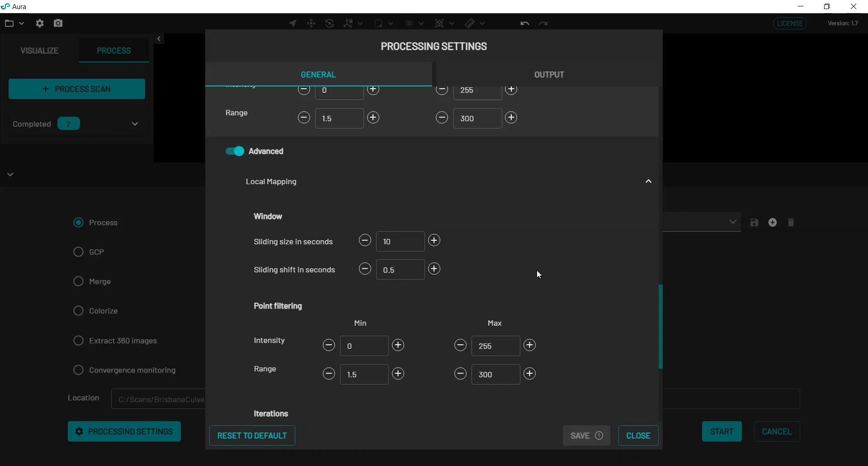Click the undo arrow icon
The image size is (868, 466).
pos(524,24)
